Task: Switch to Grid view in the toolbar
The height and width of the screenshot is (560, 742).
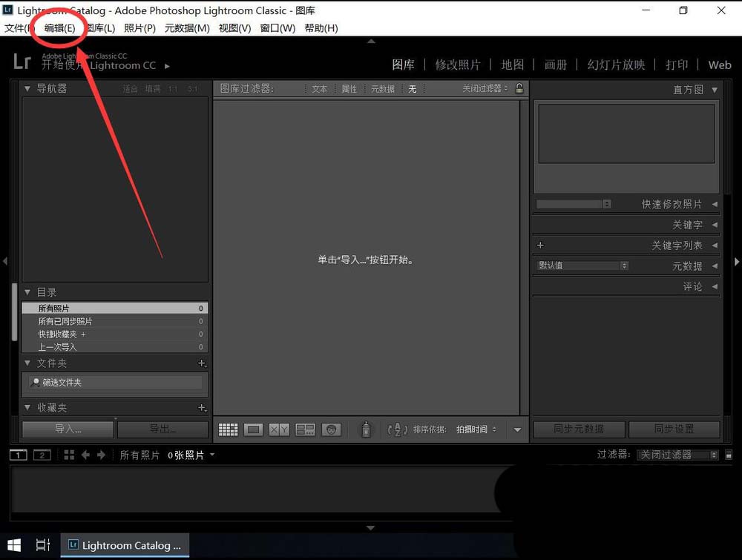Action: point(228,429)
